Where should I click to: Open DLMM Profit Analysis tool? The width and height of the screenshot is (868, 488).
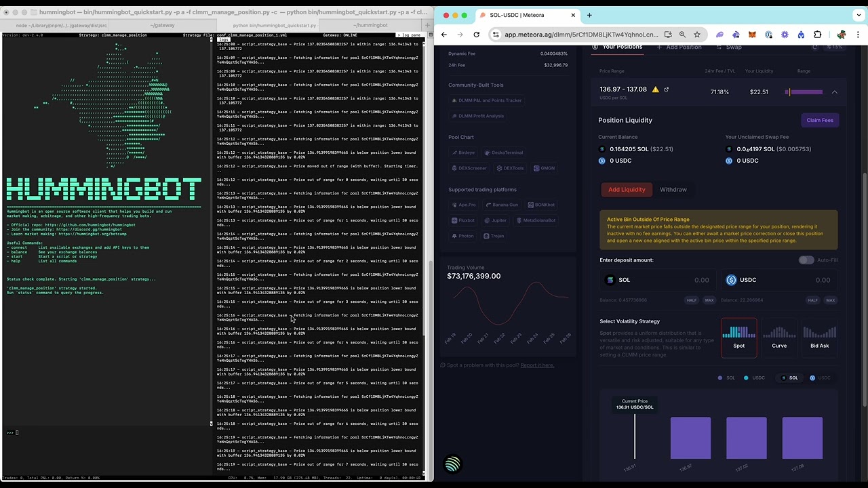click(x=478, y=116)
